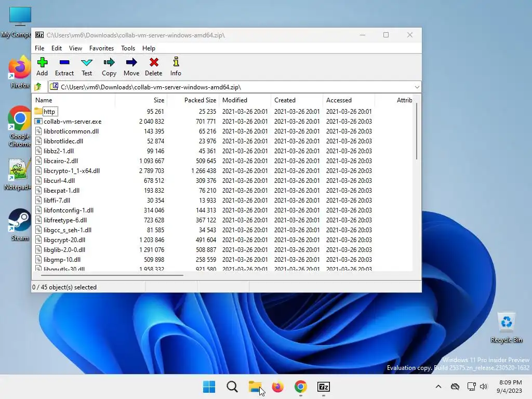The width and height of the screenshot is (532, 399).
Task: Click the red Delete toolbar icon
Action: pos(154,62)
